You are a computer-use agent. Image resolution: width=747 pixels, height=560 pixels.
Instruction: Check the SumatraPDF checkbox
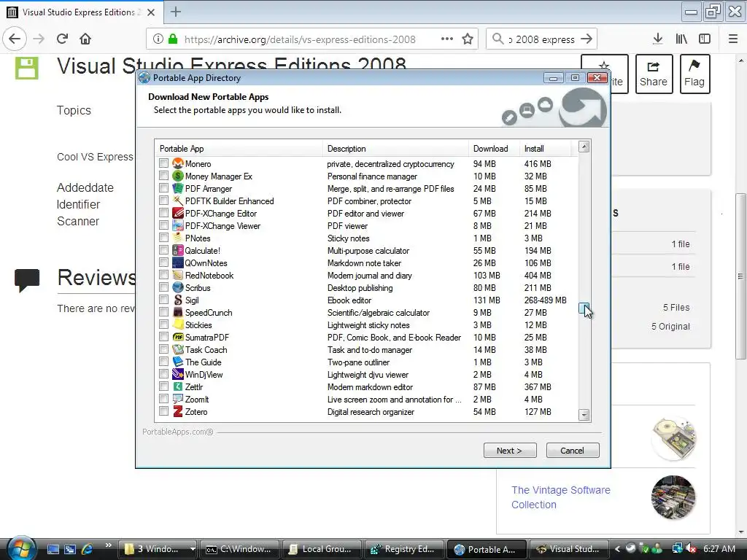point(164,337)
